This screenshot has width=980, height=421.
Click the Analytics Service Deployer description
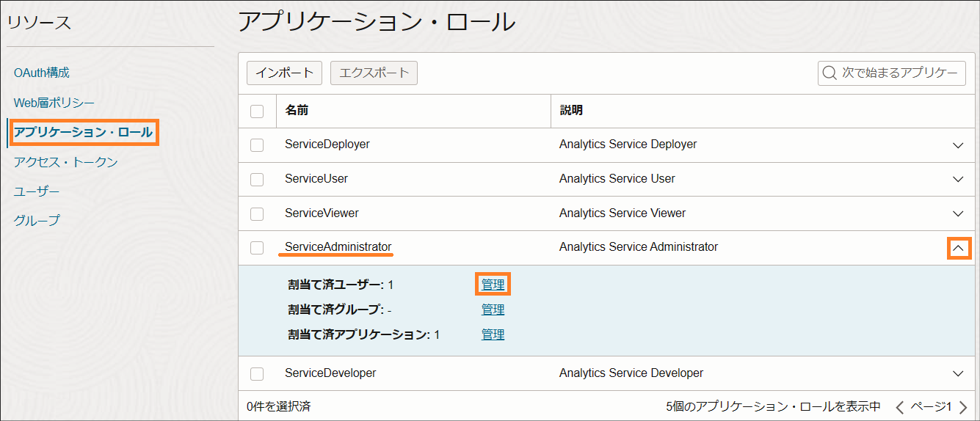tap(628, 144)
